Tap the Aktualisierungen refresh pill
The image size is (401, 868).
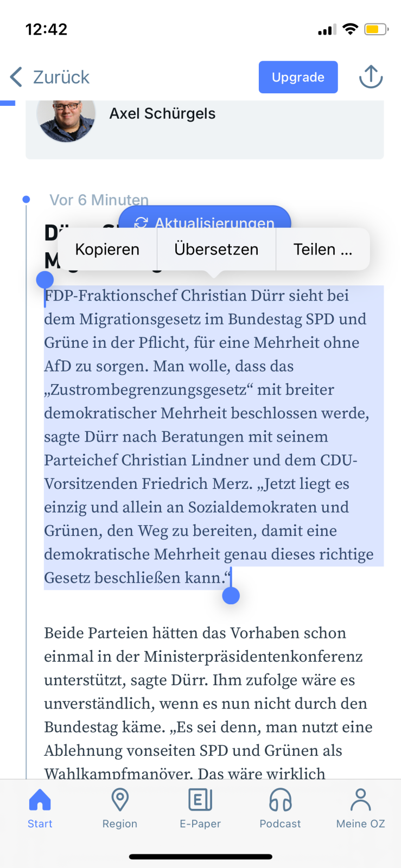(x=205, y=217)
